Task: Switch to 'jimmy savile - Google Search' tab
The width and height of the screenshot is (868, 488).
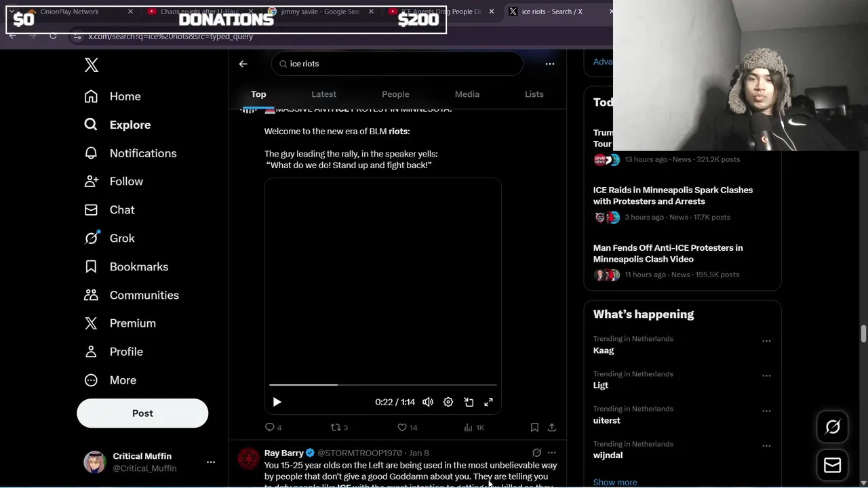Action: point(321,12)
